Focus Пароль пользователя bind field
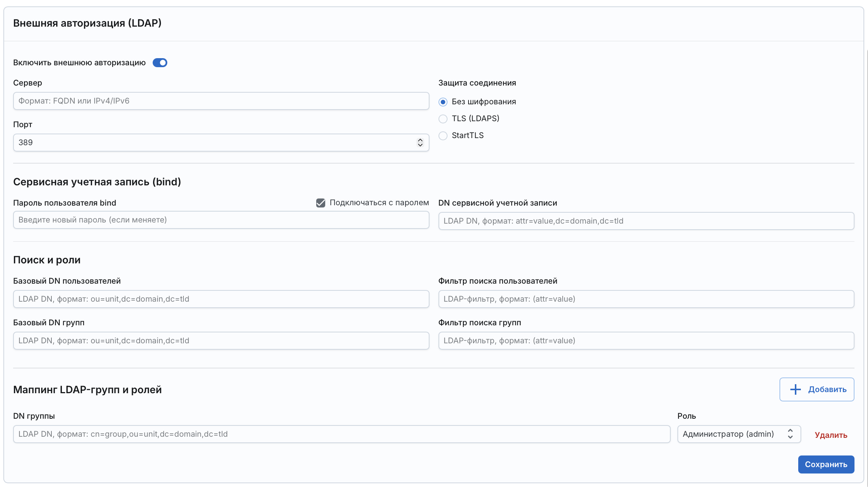The height and width of the screenshot is (487, 868). pos(221,220)
